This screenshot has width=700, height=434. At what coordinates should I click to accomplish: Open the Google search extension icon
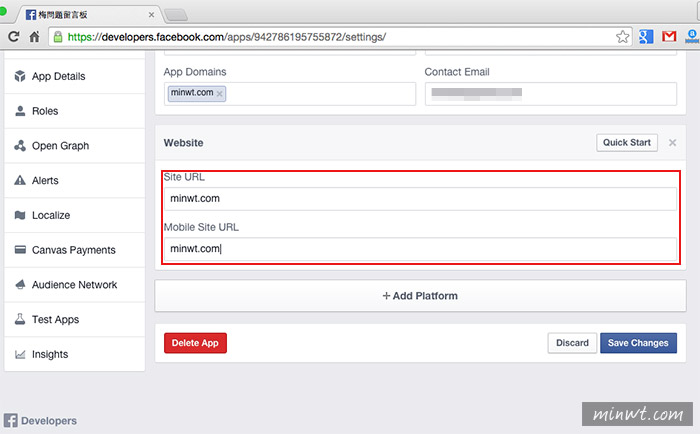point(646,37)
